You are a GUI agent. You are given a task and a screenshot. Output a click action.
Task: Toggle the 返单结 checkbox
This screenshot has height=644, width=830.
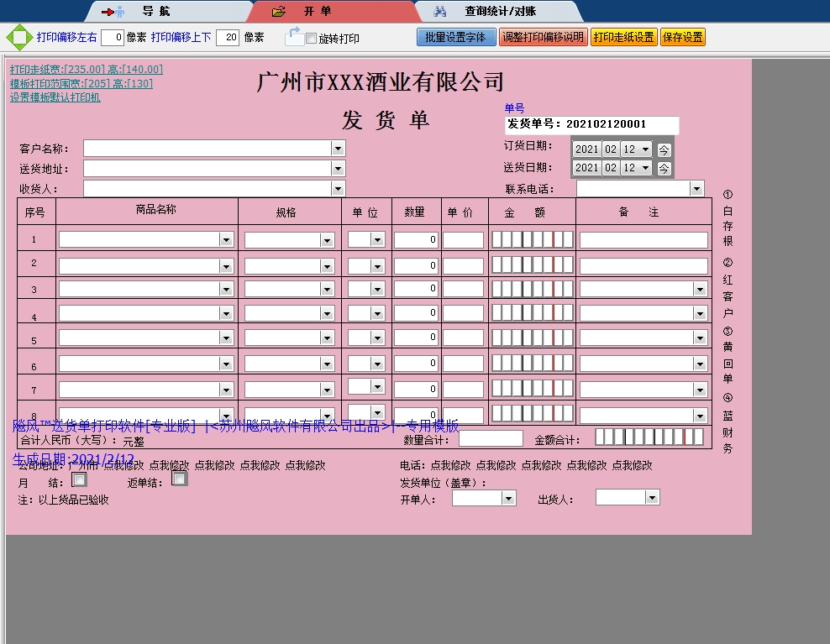[x=179, y=478]
